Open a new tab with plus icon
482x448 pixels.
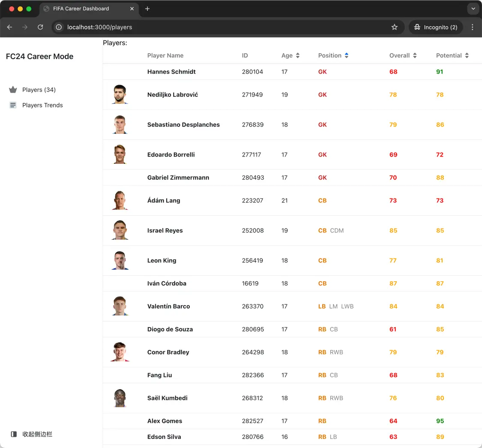pyautogui.click(x=147, y=9)
